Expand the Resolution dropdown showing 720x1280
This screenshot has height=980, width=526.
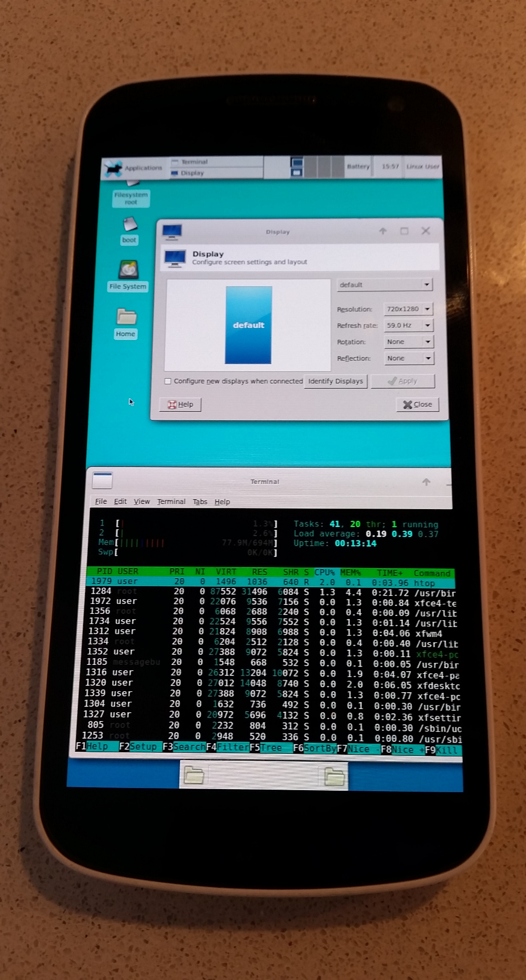coord(409,309)
